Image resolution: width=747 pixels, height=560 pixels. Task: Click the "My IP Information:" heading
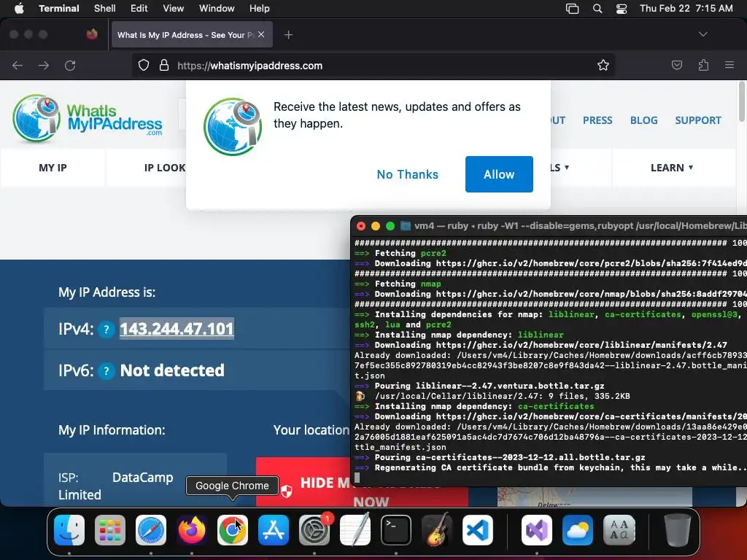click(112, 430)
